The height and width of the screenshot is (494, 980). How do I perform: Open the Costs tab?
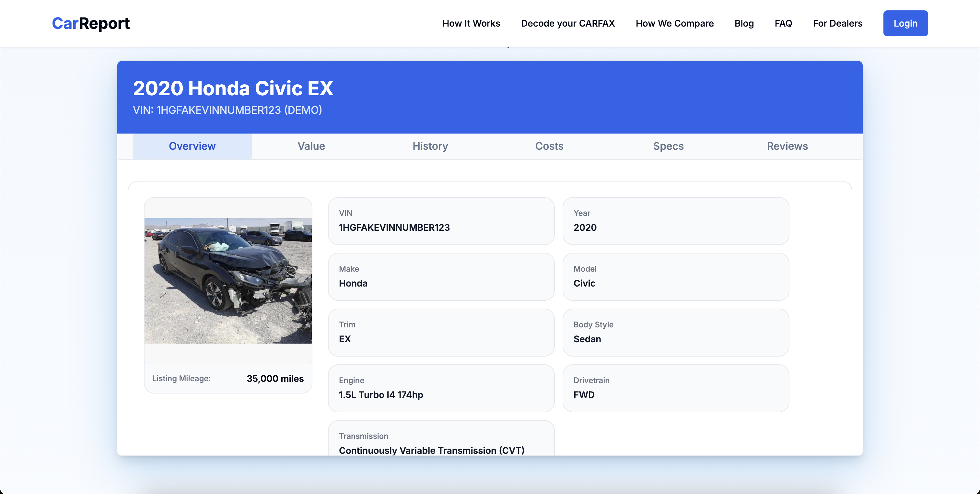tap(549, 146)
